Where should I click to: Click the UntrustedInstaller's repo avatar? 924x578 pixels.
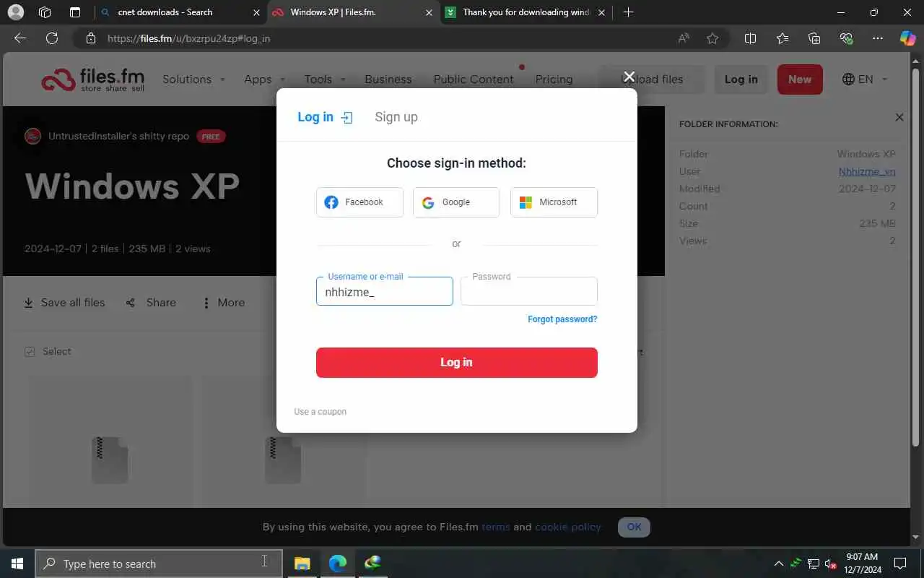point(32,136)
